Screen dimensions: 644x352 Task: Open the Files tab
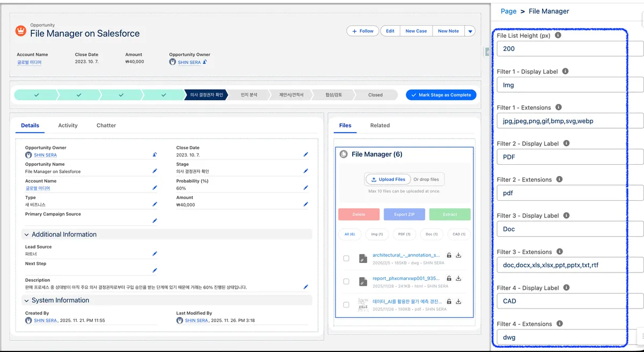[x=345, y=125]
